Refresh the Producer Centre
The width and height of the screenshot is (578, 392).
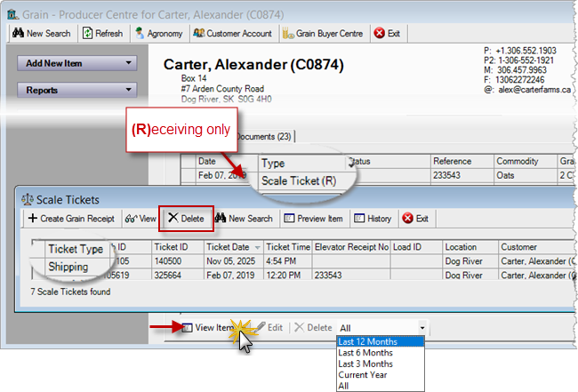tap(102, 34)
